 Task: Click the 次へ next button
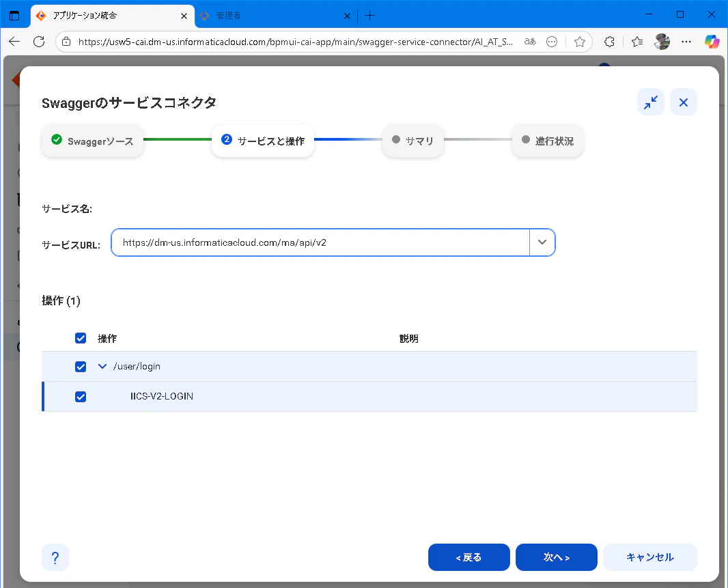point(556,557)
